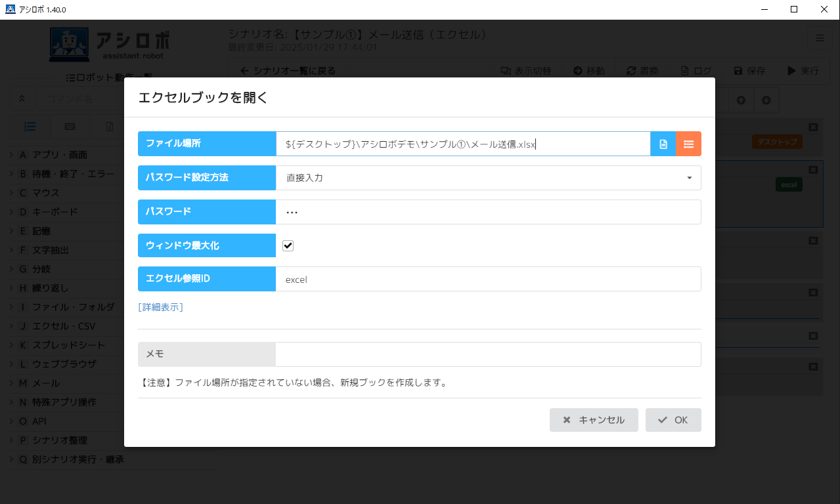Focus the エクセル参照ID input field

pyautogui.click(x=489, y=279)
